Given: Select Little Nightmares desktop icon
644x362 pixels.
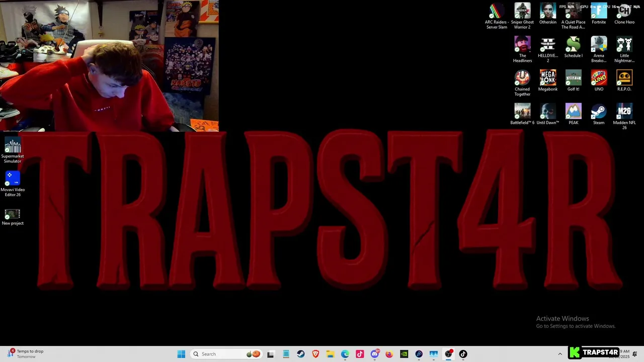Looking at the screenshot, I should [x=624, y=50].
